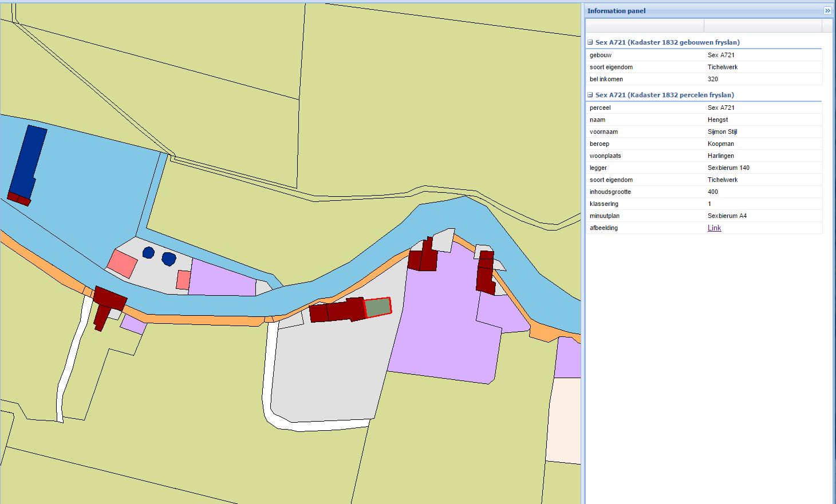Click the legger value Sexbierum 140
836x504 pixels.
click(x=728, y=168)
